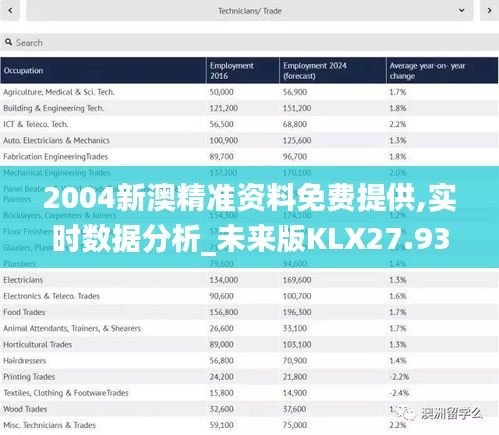Click 68,800 forecast value

(295, 124)
